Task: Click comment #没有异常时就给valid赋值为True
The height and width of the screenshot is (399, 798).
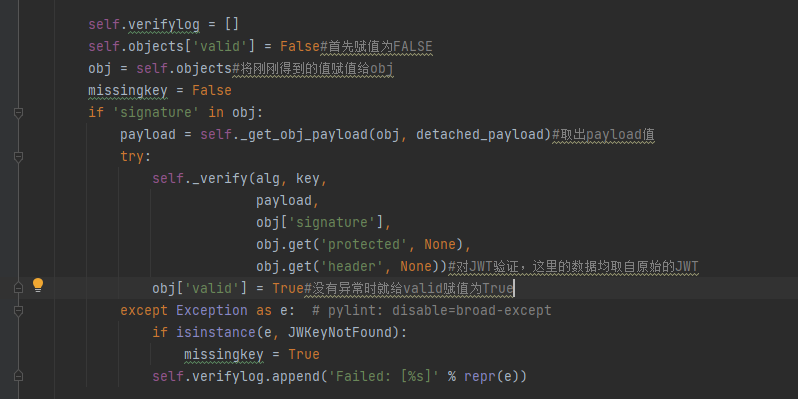Action: pyautogui.click(x=409, y=289)
